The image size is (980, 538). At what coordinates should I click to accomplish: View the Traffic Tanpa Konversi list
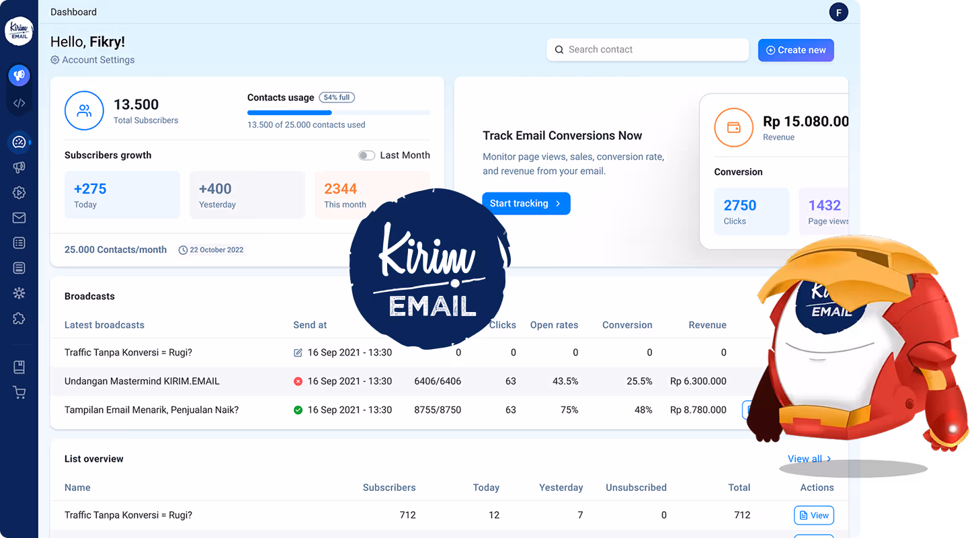tap(813, 515)
